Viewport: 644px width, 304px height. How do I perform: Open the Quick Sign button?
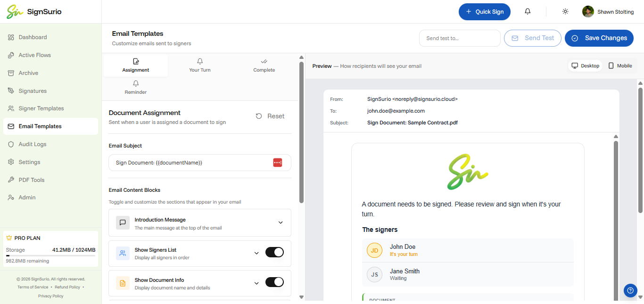485,12
